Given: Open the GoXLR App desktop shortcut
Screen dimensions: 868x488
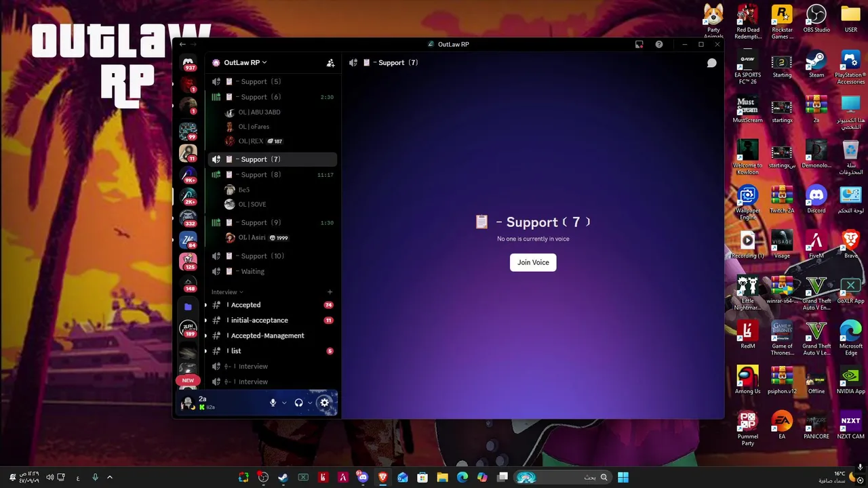Looking at the screenshot, I should point(850,290).
